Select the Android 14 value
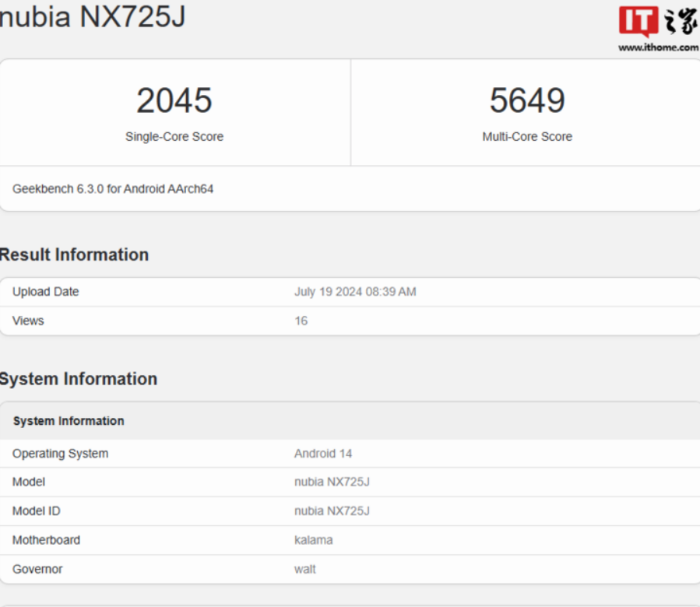Viewport: 700px width, 607px height. pos(323,454)
